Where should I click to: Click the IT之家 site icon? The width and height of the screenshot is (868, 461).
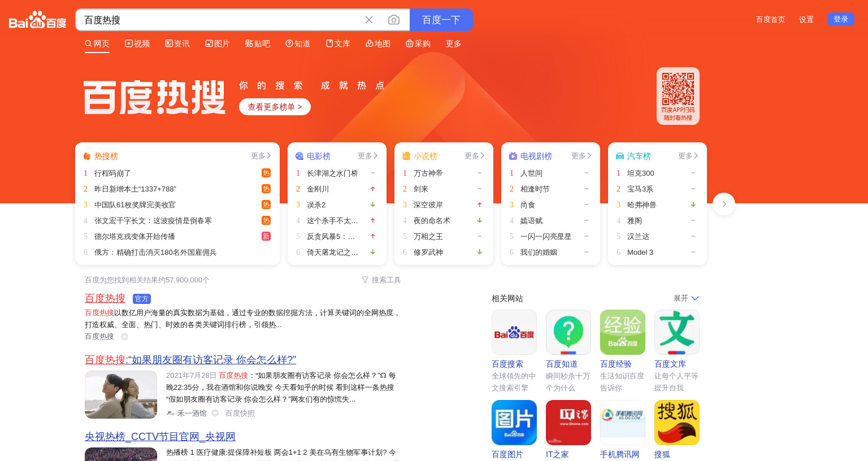pos(568,423)
